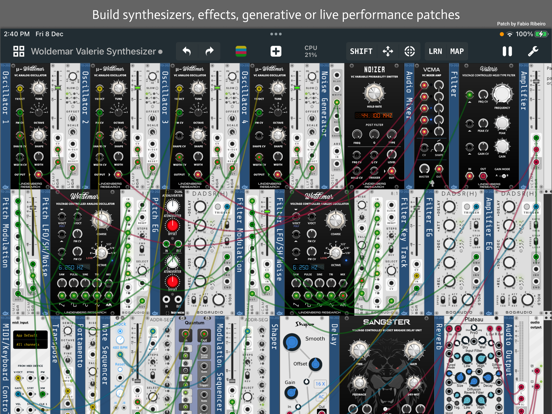Tap the Wi-Fi status icon
This screenshot has height=414, width=552.
tap(509, 34)
